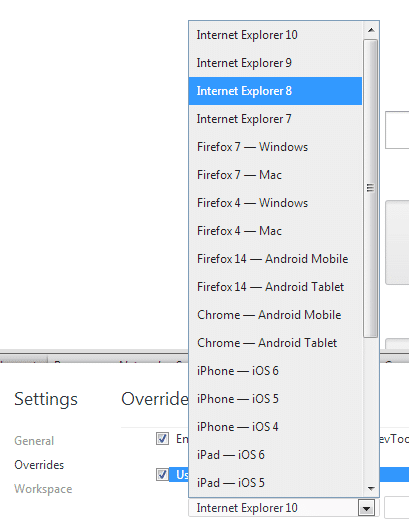The width and height of the screenshot is (409, 531).
Task: Click the text field beside user agent dropdown
Action: pos(397,508)
